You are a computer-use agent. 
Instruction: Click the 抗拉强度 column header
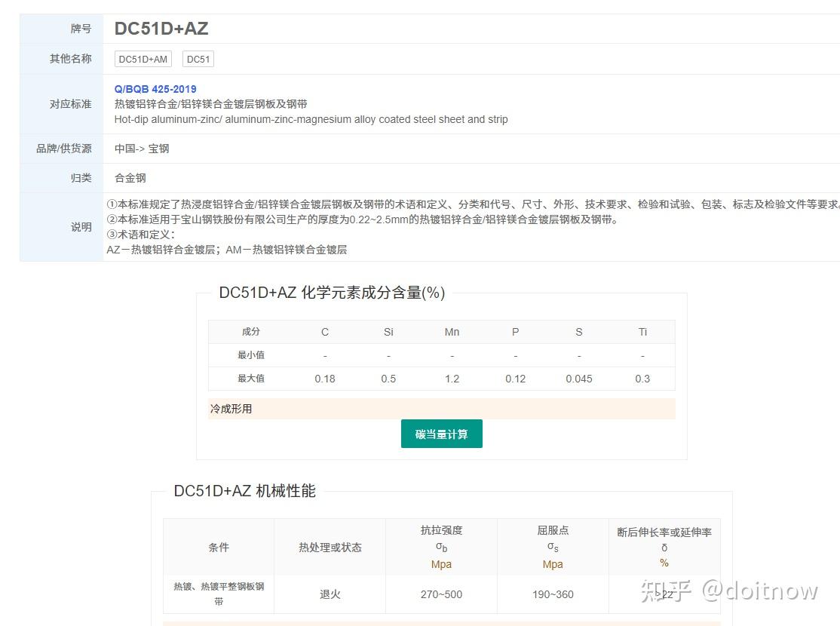tap(440, 530)
